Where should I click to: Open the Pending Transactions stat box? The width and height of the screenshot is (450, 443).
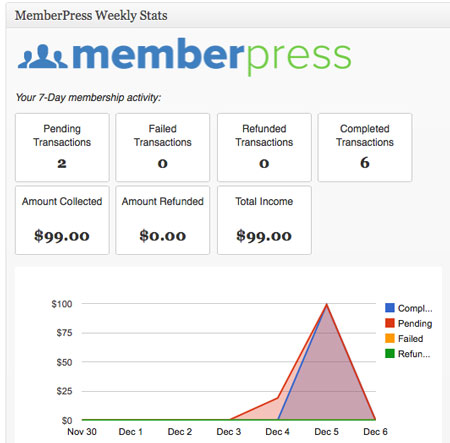(x=62, y=148)
